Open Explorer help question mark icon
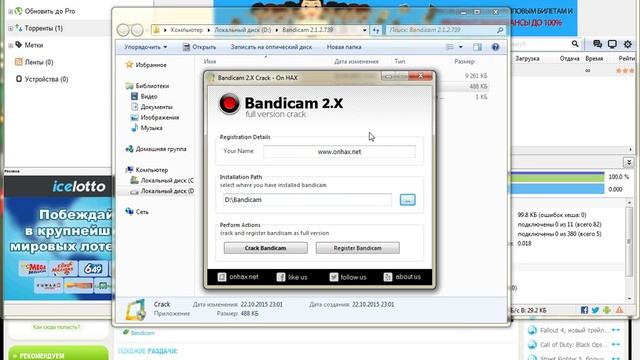 pos(495,47)
